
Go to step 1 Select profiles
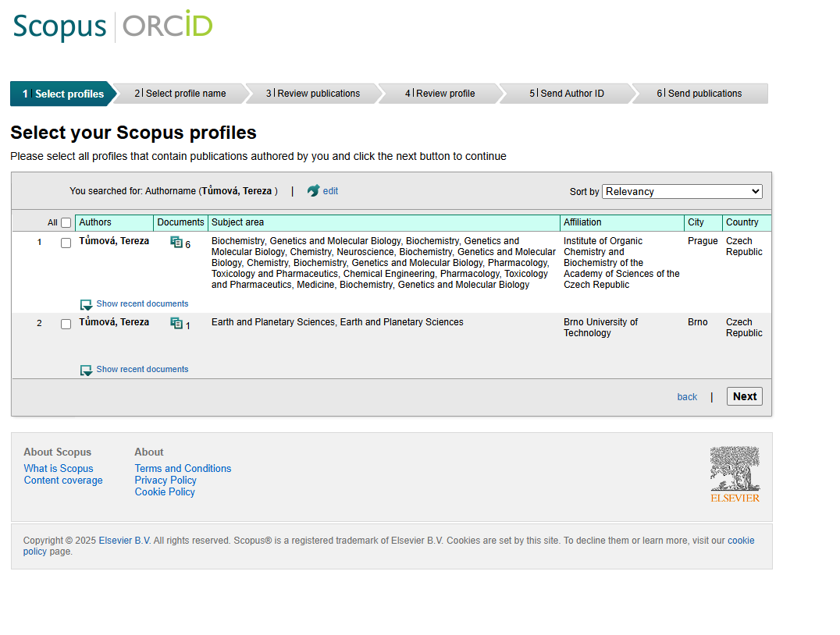click(62, 94)
